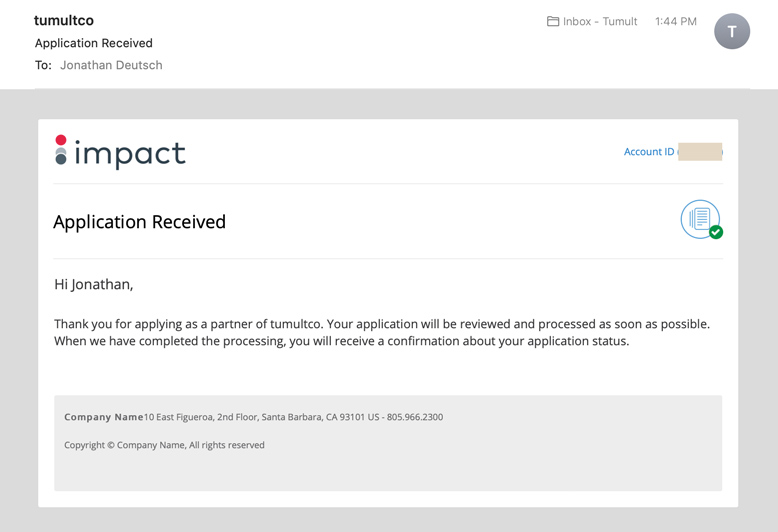The height and width of the screenshot is (532, 778).
Task: Click the Hi Jonathan greeting
Action: point(94,284)
